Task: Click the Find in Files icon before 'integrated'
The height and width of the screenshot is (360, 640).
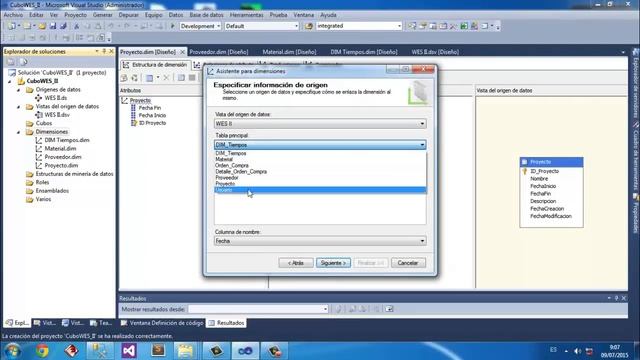Action: (309, 26)
